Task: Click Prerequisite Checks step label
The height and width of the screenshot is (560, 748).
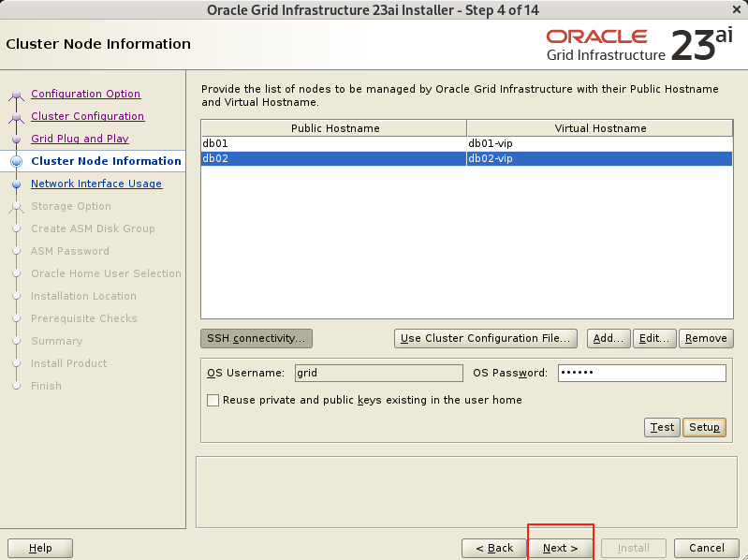Action: 84,318
